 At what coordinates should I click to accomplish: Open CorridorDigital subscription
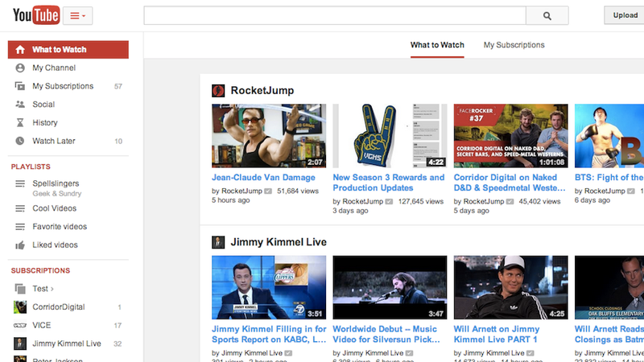[59, 307]
